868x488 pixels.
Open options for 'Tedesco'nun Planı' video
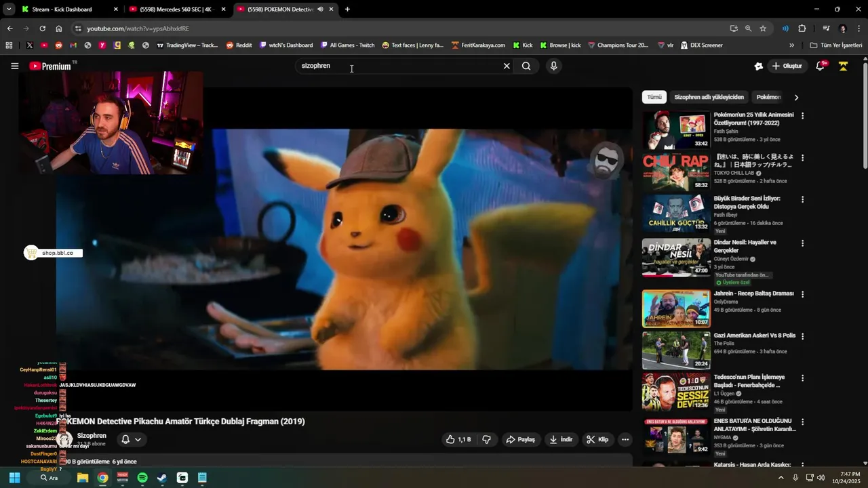[802, 378]
